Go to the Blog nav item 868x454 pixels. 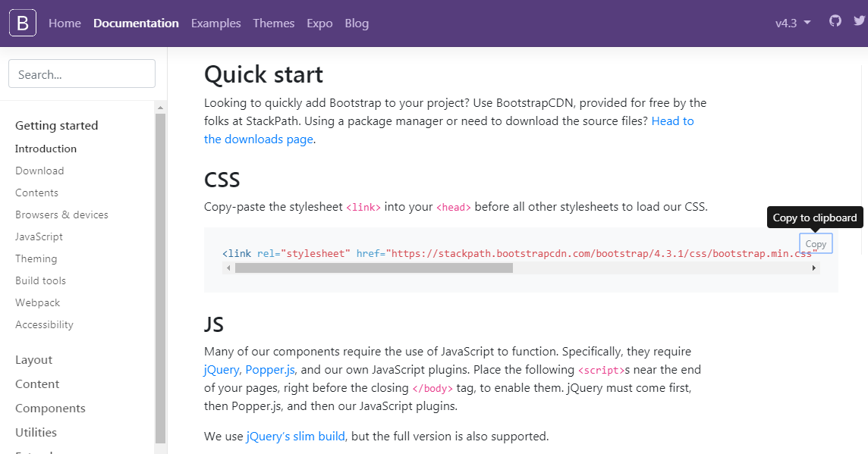pyautogui.click(x=357, y=23)
